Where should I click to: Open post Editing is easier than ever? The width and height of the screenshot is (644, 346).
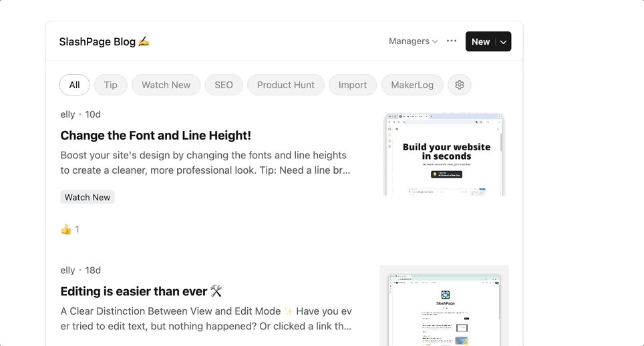coord(141,291)
